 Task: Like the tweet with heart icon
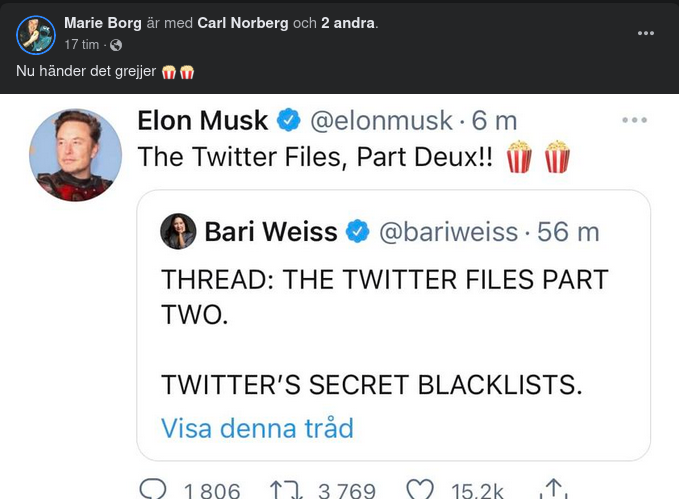(421, 489)
